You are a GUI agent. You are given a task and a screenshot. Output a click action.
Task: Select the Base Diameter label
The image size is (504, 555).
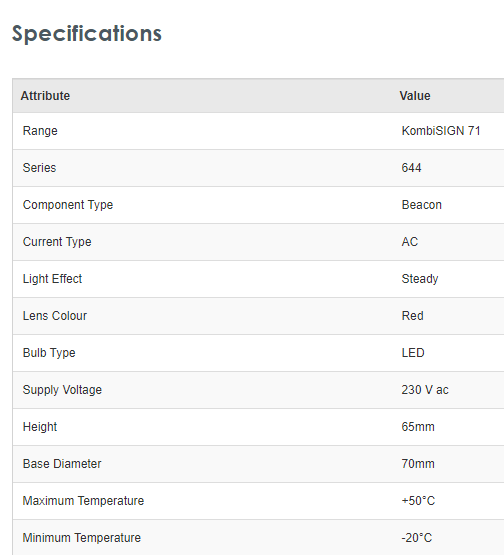62,464
